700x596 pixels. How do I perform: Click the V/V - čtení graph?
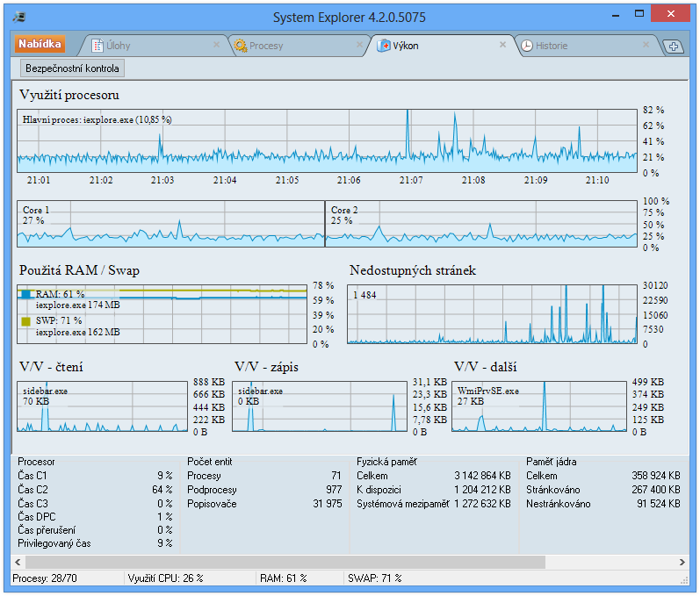(102, 406)
